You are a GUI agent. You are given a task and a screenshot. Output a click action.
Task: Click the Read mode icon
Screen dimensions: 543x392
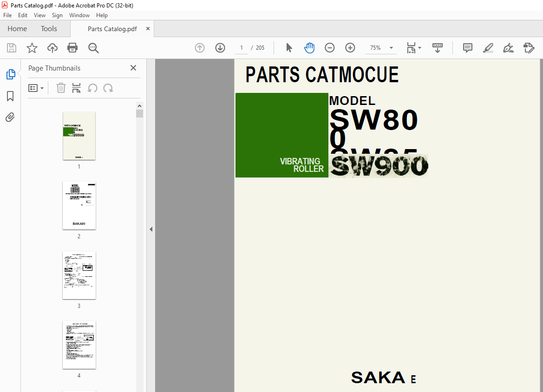[x=438, y=48]
